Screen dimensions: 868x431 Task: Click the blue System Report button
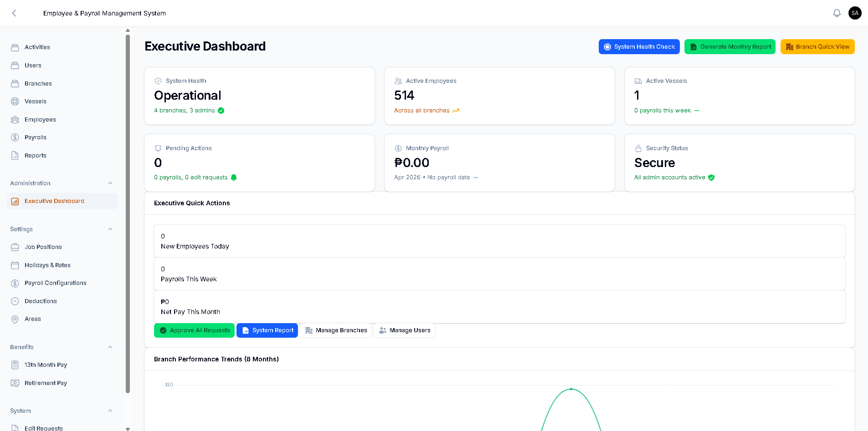[267, 330]
